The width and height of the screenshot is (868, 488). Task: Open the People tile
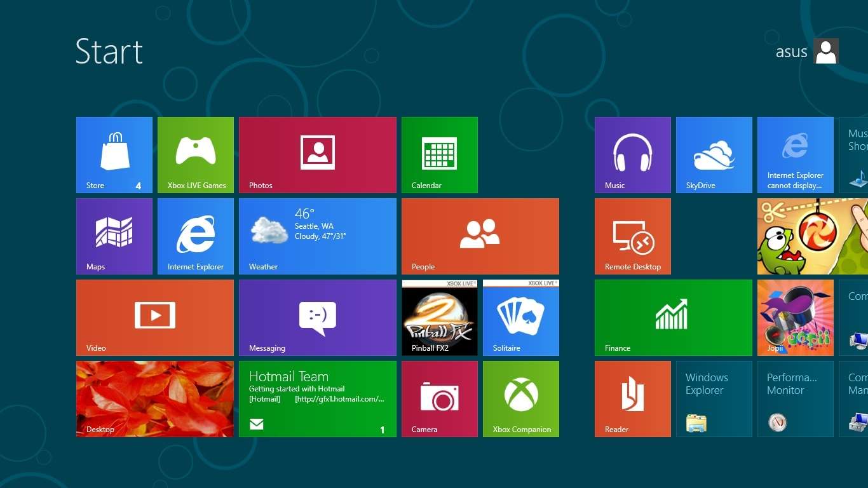pos(480,236)
